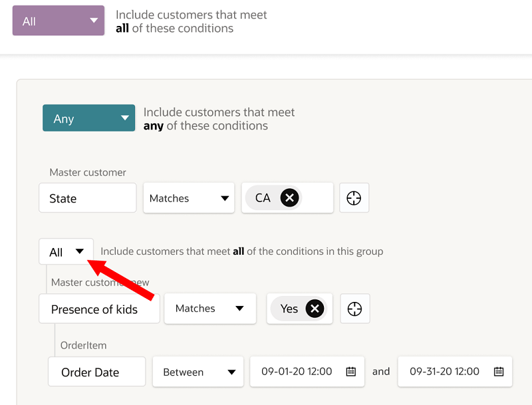Open the teal Any conditions dropdown
Image resolution: width=532 pixels, height=405 pixels.
(x=88, y=118)
